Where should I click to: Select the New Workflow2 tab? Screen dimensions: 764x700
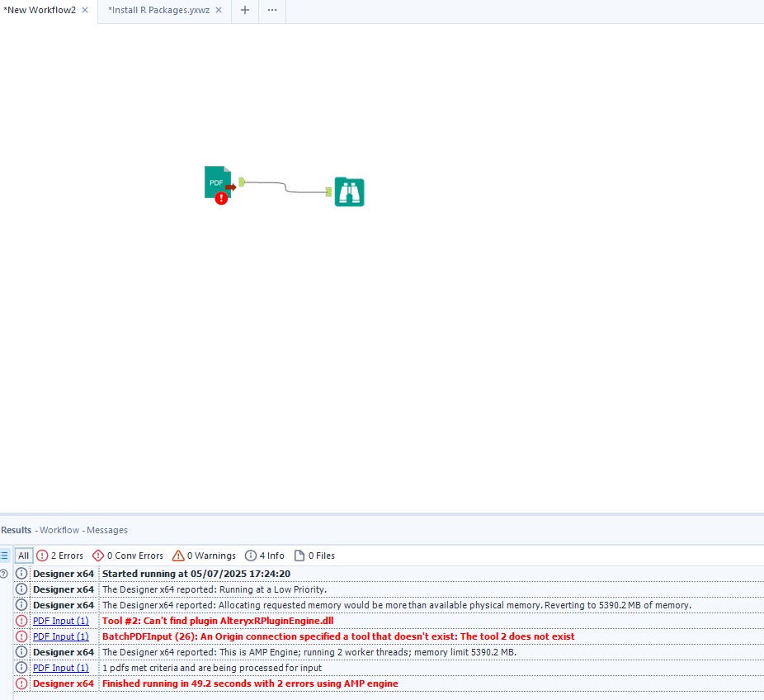(38, 11)
